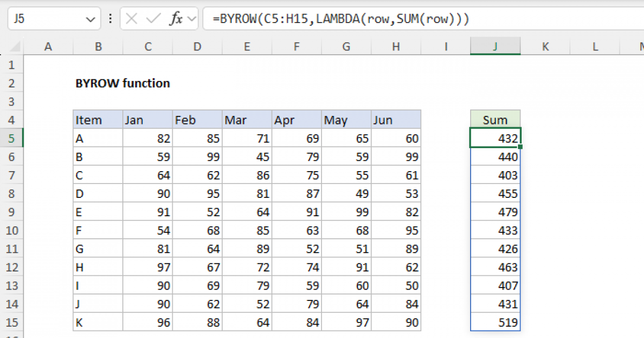This screenshot has height=338, width=644.
Task: Open the Name Box dropdown arrow
Action: [x=90, y=19]
